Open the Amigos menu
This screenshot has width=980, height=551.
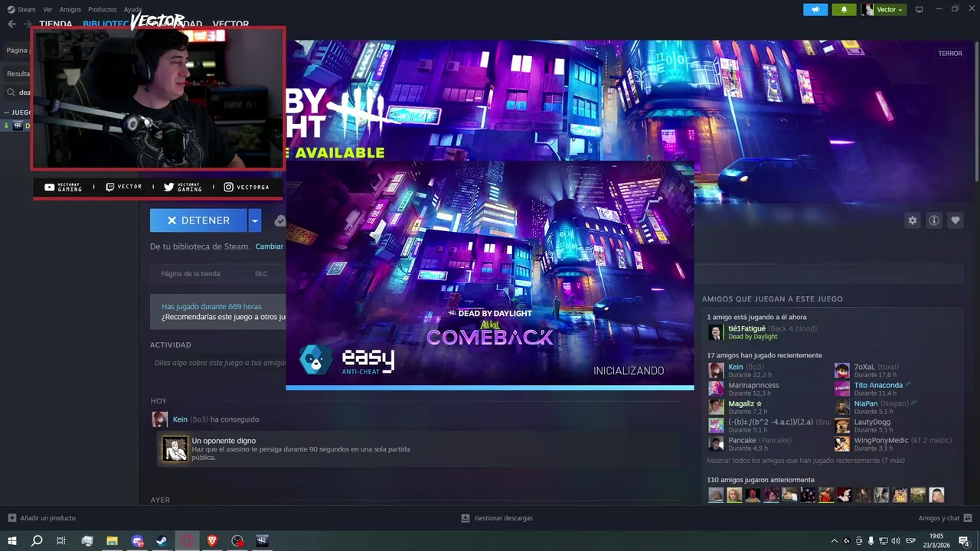tap(70, 9)
